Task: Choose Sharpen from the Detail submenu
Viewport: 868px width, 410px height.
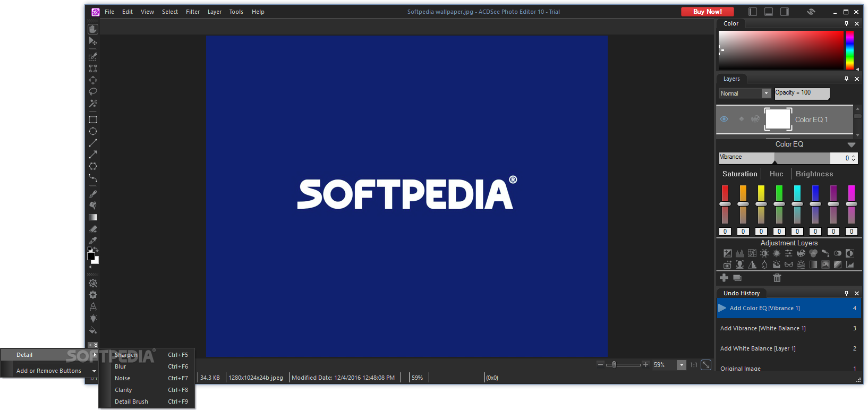Action: (147, 355)
